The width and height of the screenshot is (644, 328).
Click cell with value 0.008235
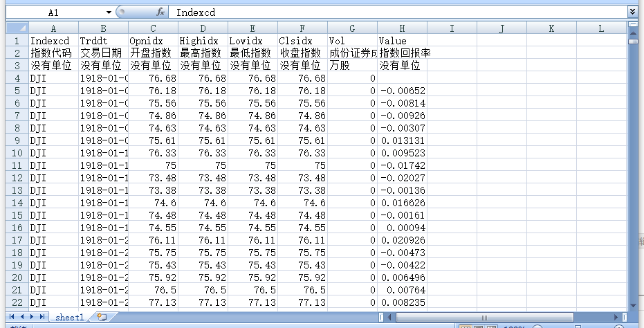pyautogui.click(x=402, y=302)
